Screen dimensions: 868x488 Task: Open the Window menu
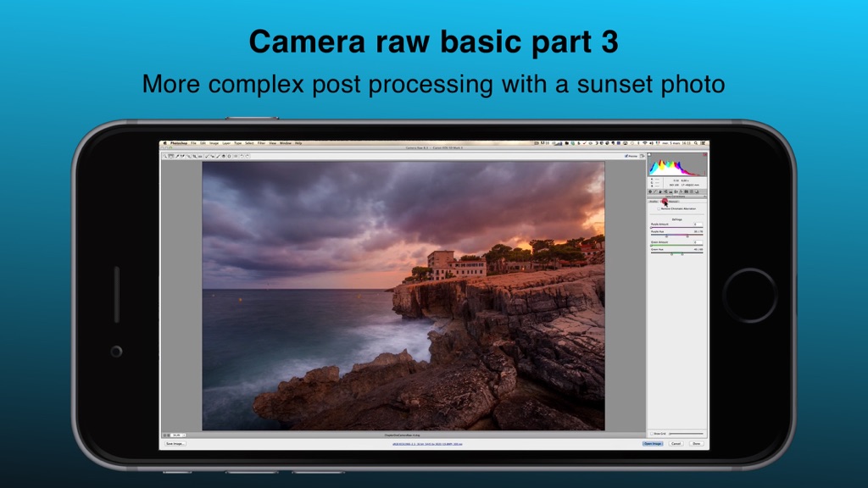[x=286, y=142]
